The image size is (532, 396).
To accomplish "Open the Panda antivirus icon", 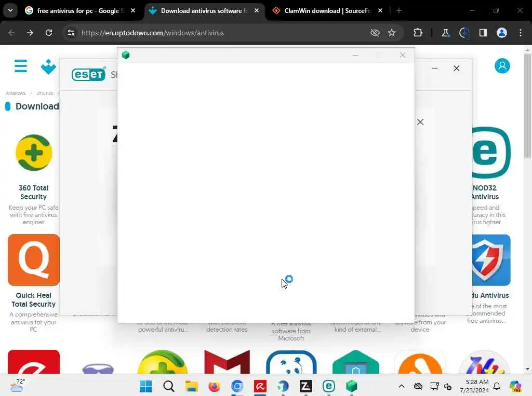I will pos(291,362).
